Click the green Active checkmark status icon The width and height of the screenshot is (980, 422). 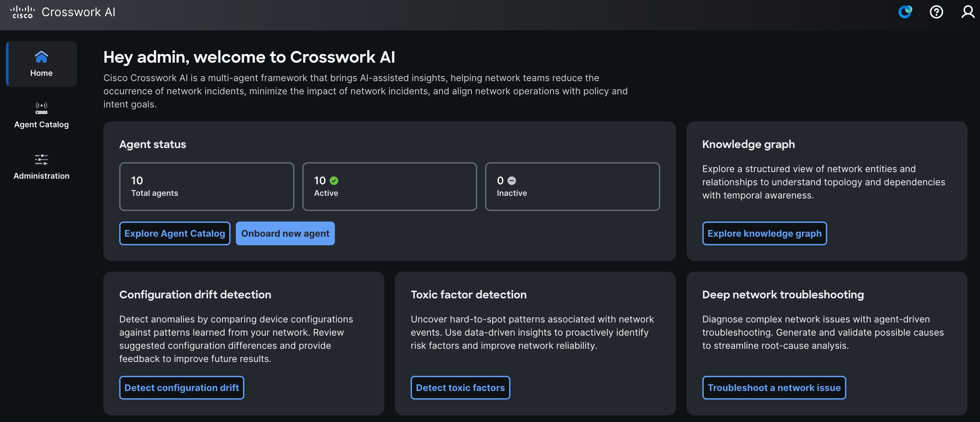point(334,181)
